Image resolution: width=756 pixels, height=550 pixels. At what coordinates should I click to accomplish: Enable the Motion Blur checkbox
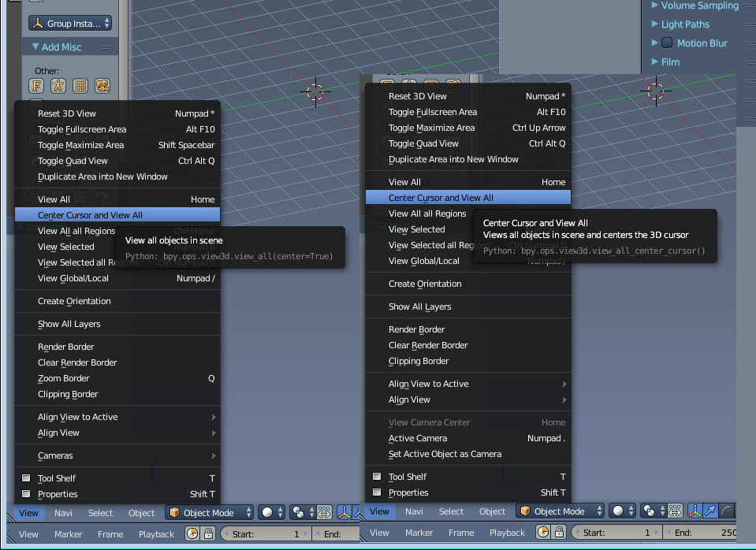[x=667, y=43]
